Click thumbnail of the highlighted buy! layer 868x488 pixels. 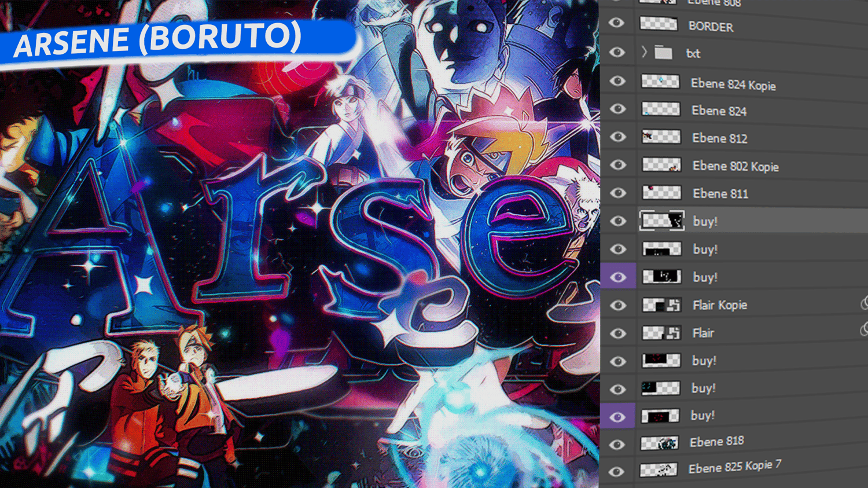(662, 221)
